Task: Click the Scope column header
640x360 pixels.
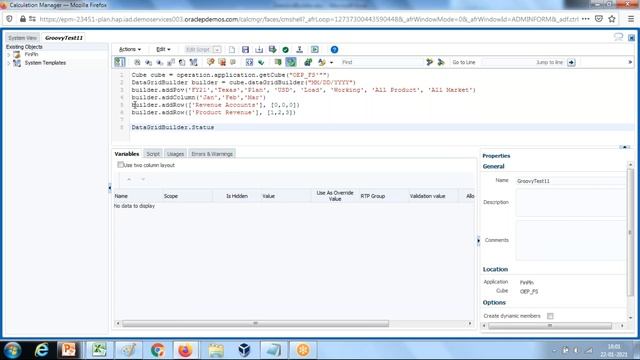Action: [x=187, y=196]
